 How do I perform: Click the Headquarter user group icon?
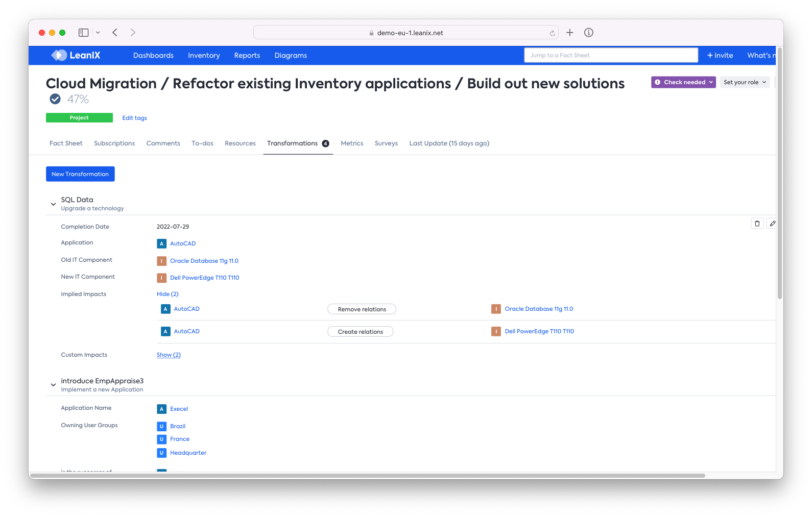[x=161, y=453]
